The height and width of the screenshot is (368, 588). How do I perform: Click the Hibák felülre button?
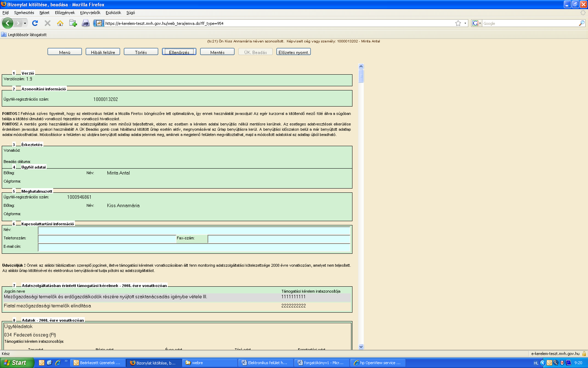tap(103, 52)
